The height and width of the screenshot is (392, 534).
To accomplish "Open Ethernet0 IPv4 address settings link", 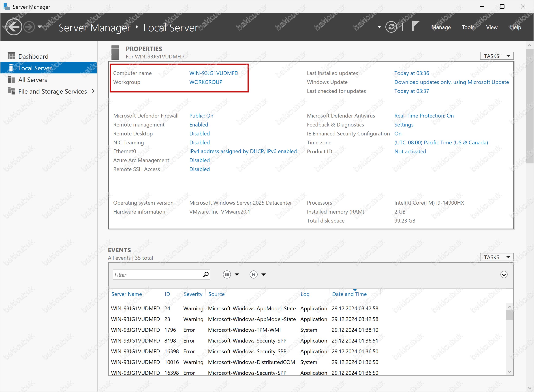I will pos(243,151).
